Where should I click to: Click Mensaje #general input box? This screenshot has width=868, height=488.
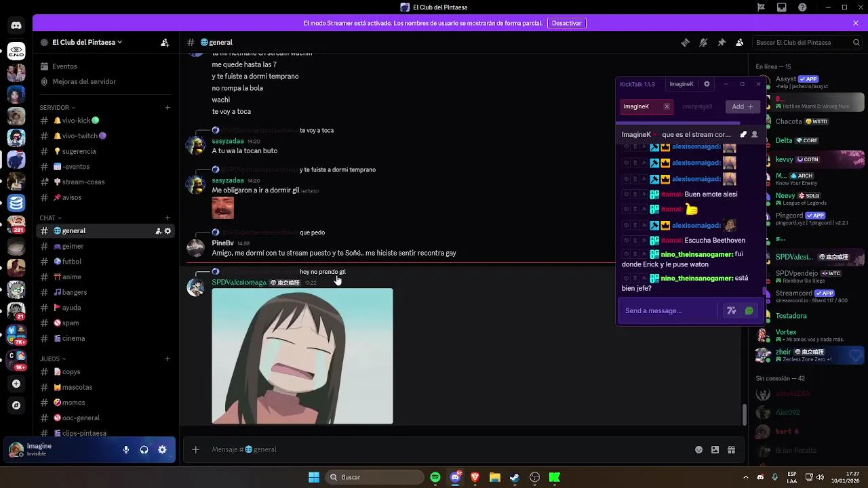(x=448, y=449)
